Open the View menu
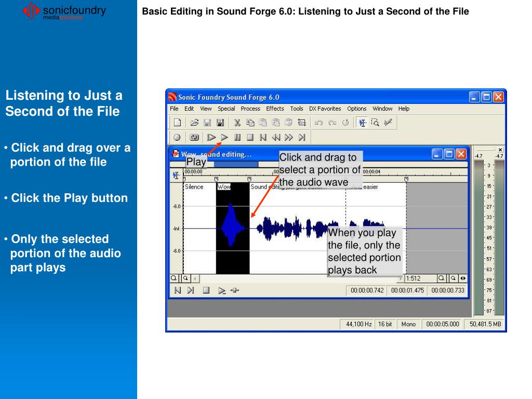This screenshot has height=399, width=532. (x=206, y=109)
